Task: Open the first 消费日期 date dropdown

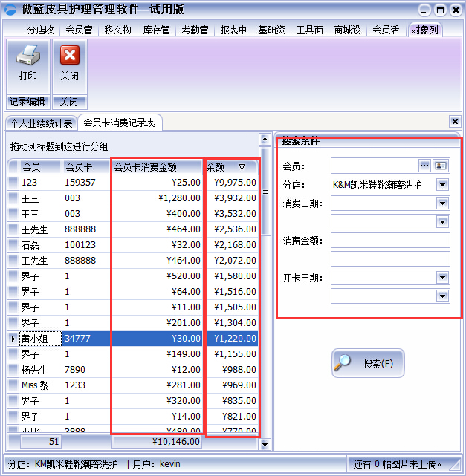Action: [x=443, y=203]
